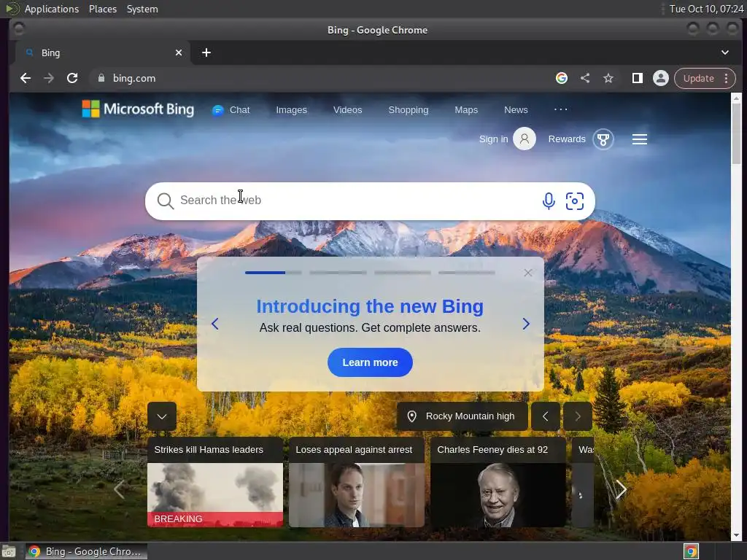The image size is (747, 560).
Task: Open the Google icon in address bar
Action: click(x=562, y=78)
